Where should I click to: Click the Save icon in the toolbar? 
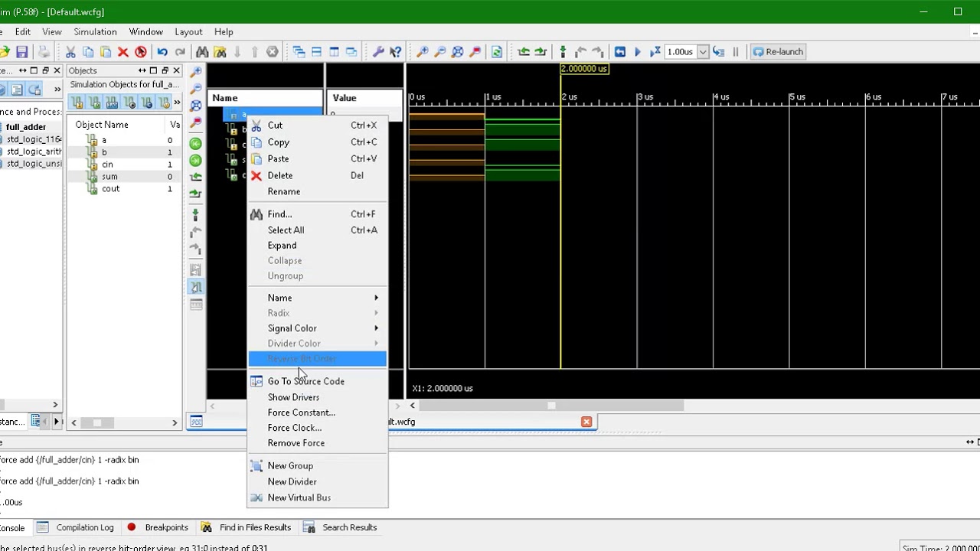pos(22,52)
